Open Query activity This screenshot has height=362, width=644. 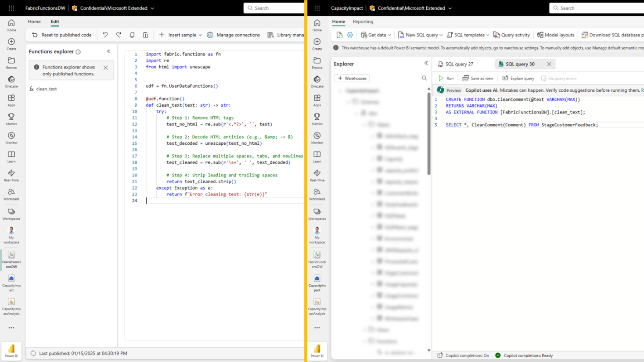click(511, 35)
